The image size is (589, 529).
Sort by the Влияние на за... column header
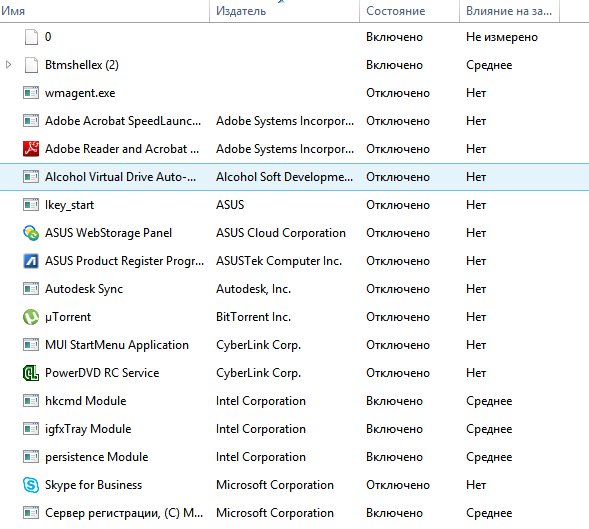point(509,11)
